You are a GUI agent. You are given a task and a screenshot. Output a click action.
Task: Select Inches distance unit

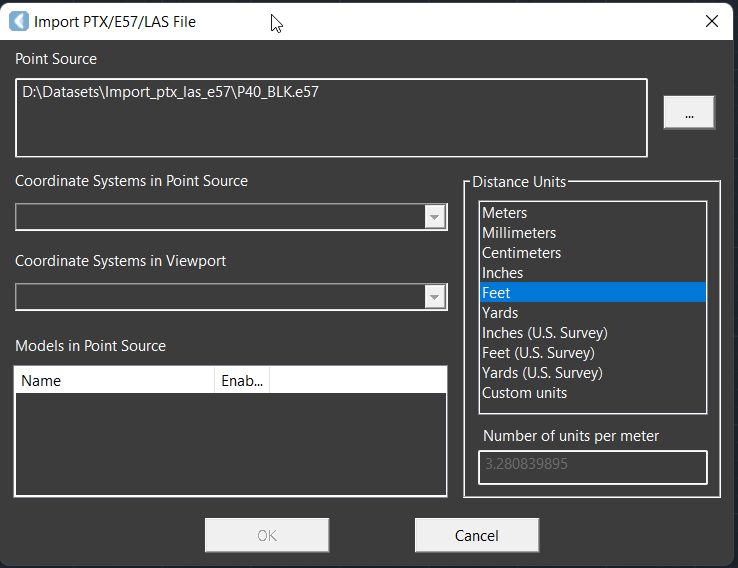click(503, 273)
